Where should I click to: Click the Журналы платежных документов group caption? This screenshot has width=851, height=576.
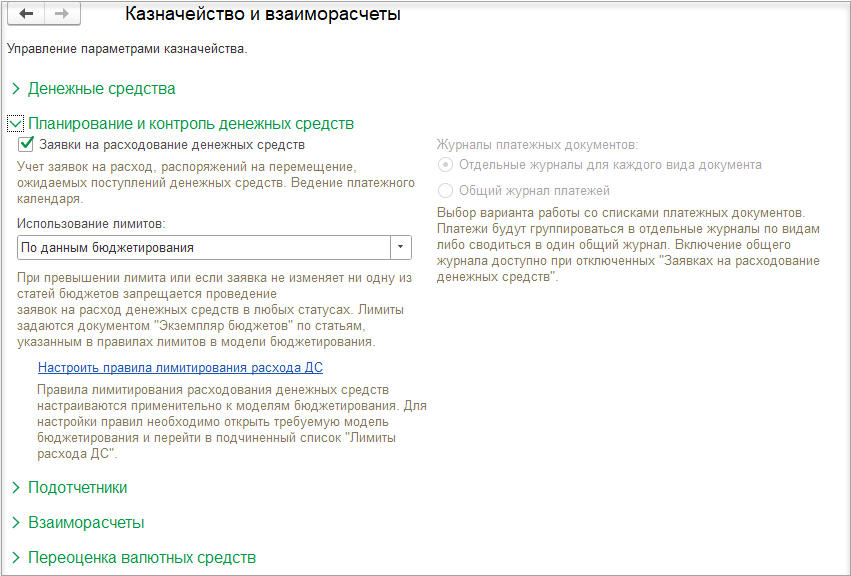tap(537, 145)
